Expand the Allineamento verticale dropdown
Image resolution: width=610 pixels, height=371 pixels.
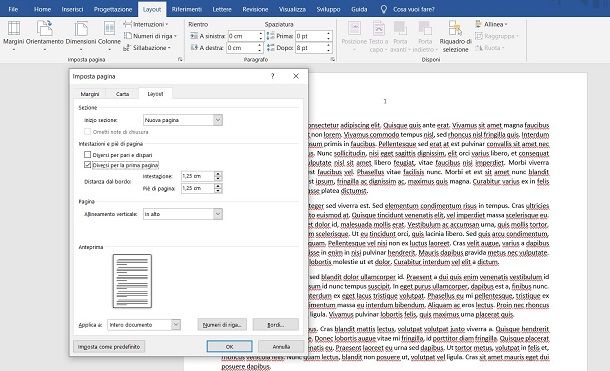pos(218,214)
